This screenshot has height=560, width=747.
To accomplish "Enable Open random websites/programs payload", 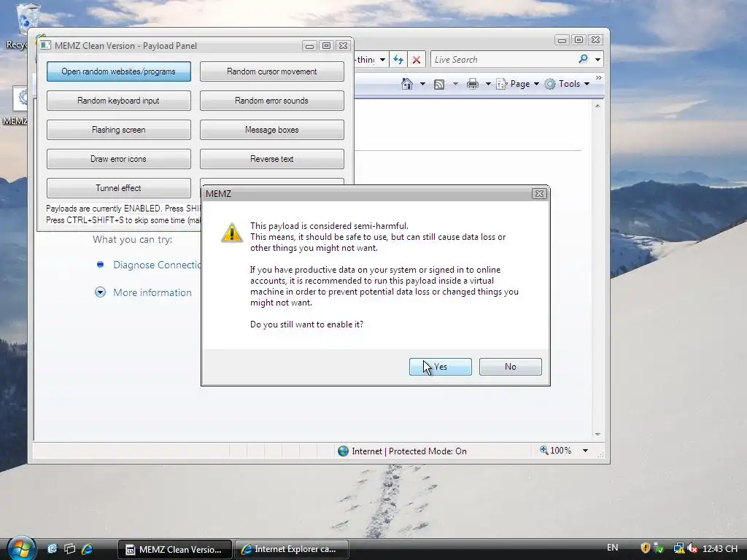I will click(x=119, y=71).
